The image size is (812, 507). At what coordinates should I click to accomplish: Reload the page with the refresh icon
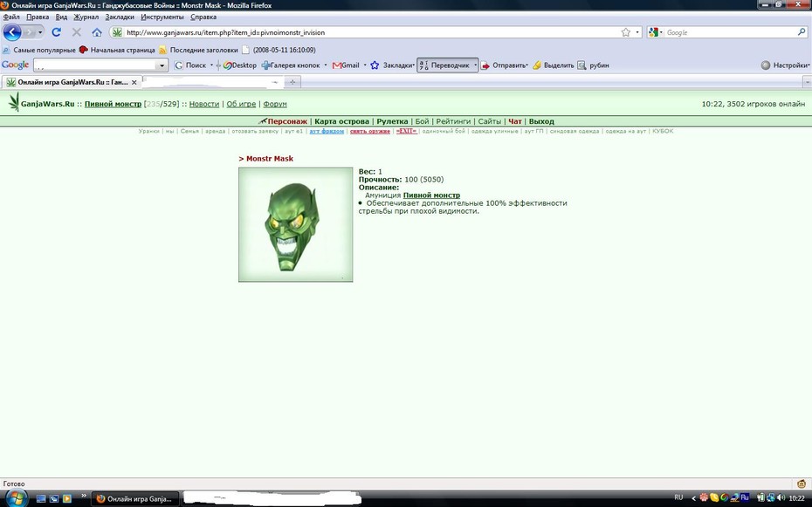[56, 32]
